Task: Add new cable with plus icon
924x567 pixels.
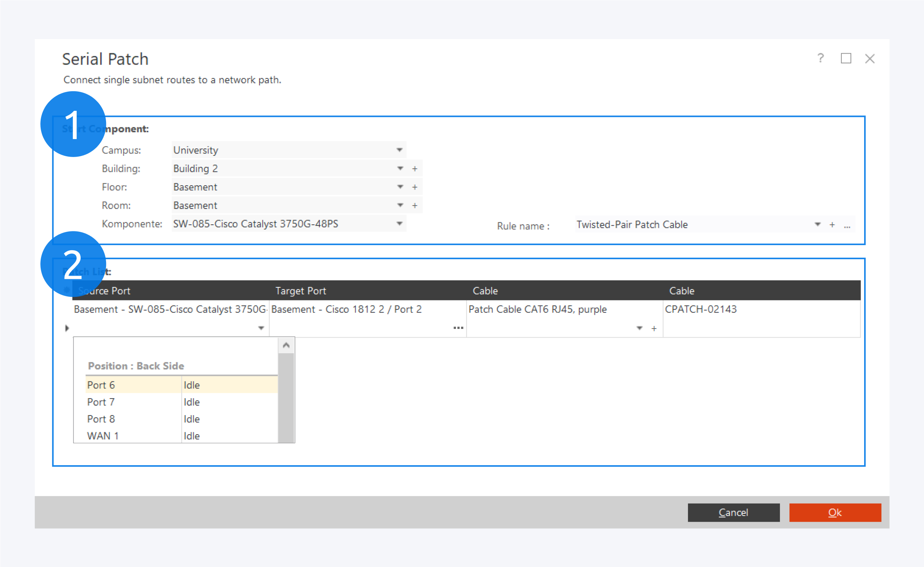Action: tap(654, 329)
